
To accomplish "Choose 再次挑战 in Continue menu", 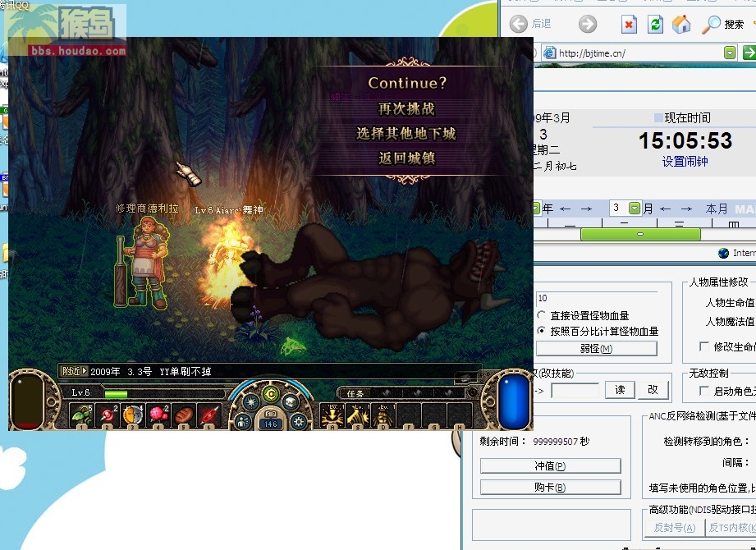I will (406, 108).
